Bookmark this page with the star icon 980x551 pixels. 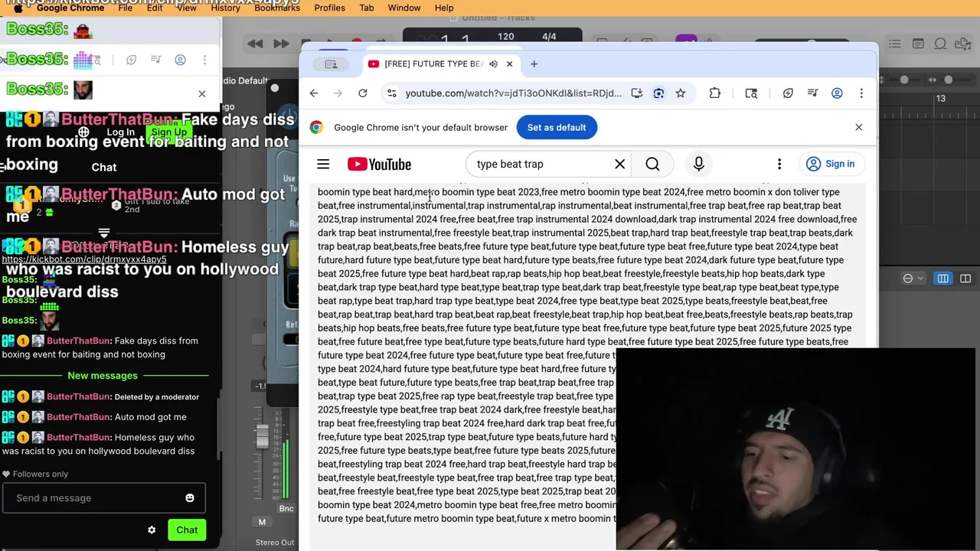click(x=680, y=93)
